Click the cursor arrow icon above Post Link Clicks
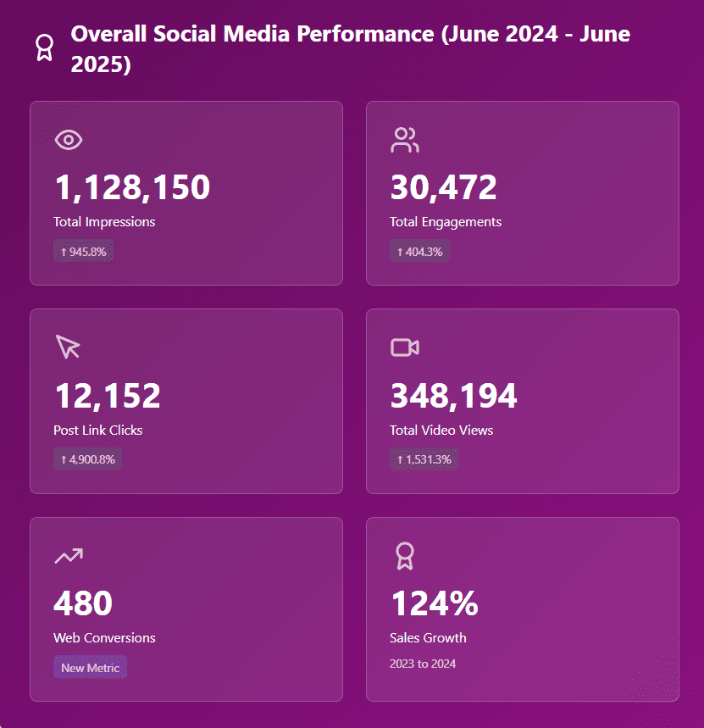 pyautogui.click(x=68, y=347)
